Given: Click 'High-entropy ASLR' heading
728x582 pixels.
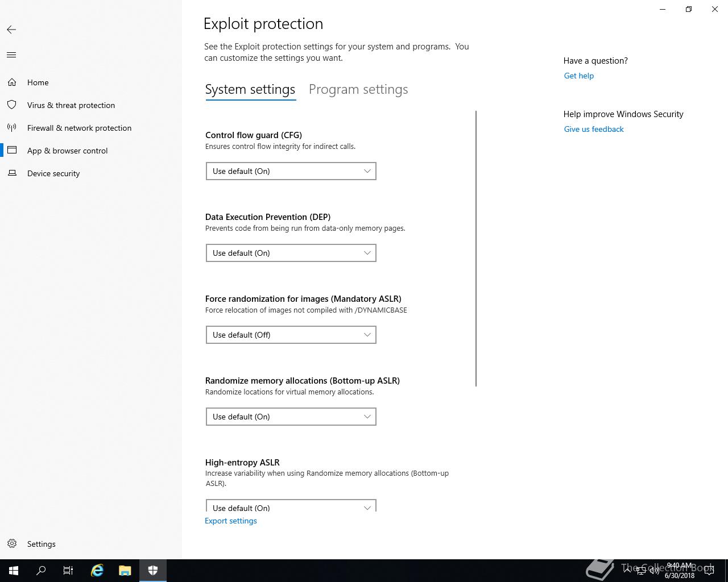Looking at the screenshot, I should click(x=242, y=463).
